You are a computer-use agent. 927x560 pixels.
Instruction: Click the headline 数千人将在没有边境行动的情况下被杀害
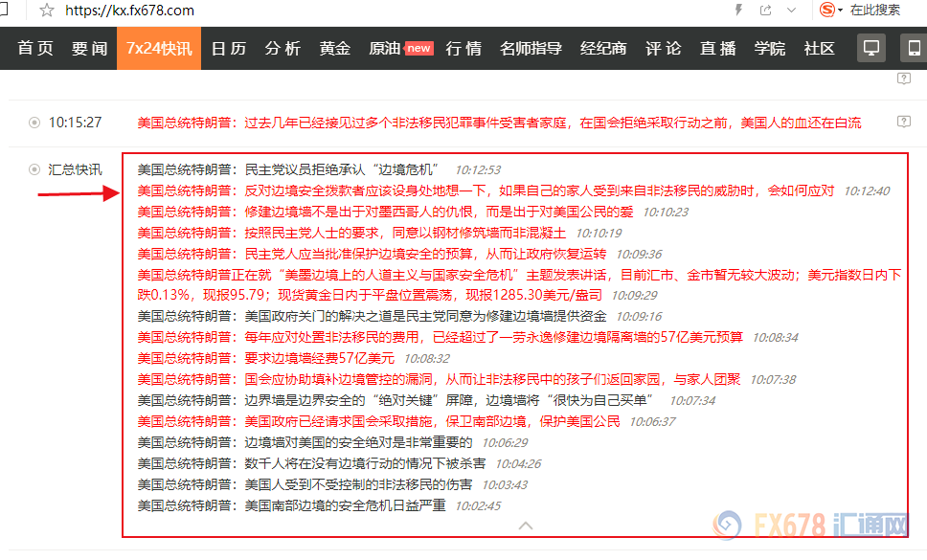pyautogui.click(x=311, y=463)
